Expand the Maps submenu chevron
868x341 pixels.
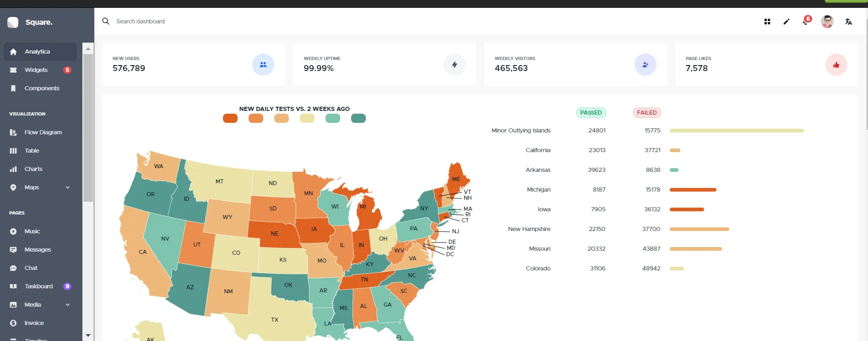68,187
